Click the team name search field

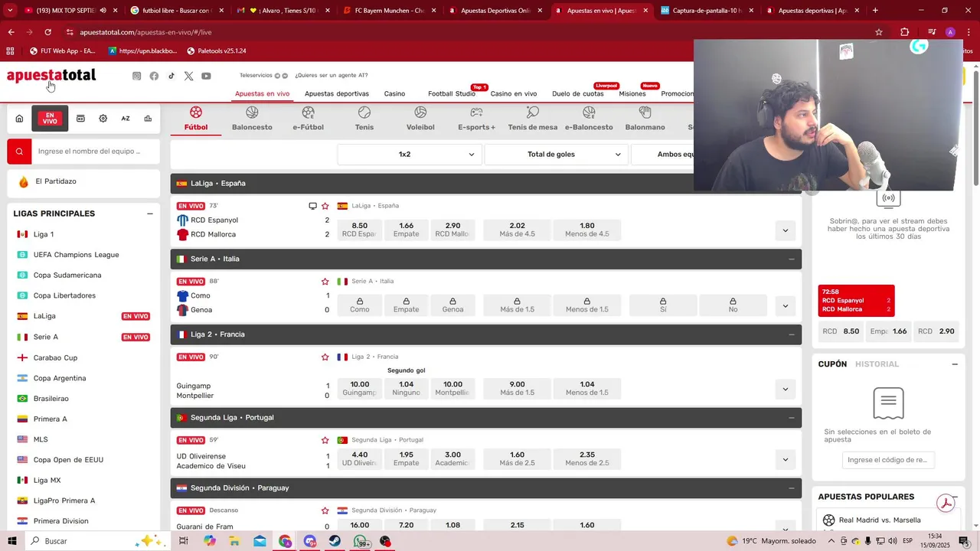coord(96,152)
